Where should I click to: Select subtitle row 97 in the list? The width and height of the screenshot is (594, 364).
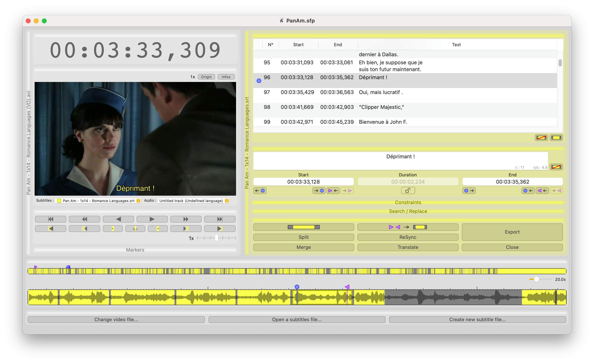tap(407, 92)
